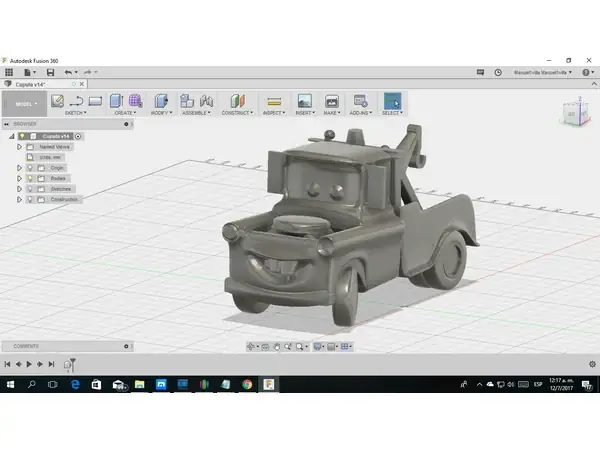600x450 pixels.
Task: Open the ASSEMBLE menu
Action: (196, 113)
